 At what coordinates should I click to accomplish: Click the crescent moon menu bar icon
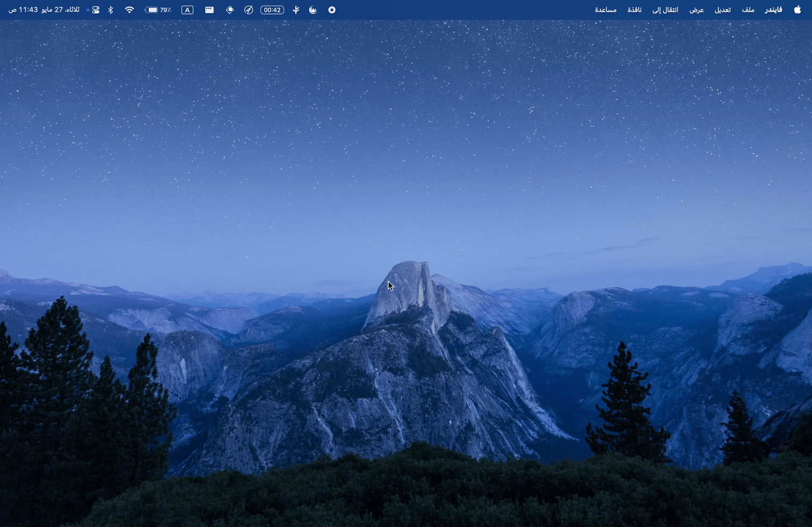(313, 10)
